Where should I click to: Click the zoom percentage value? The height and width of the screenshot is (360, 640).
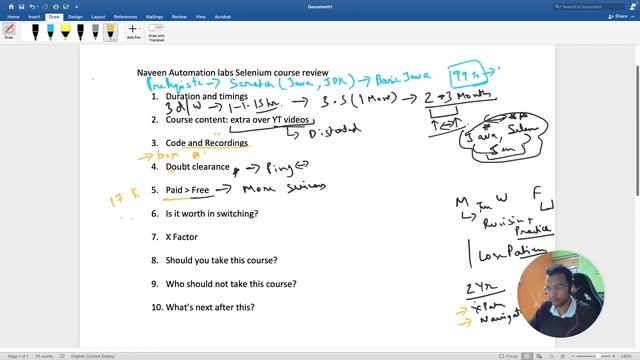click(x=626, y=356)
